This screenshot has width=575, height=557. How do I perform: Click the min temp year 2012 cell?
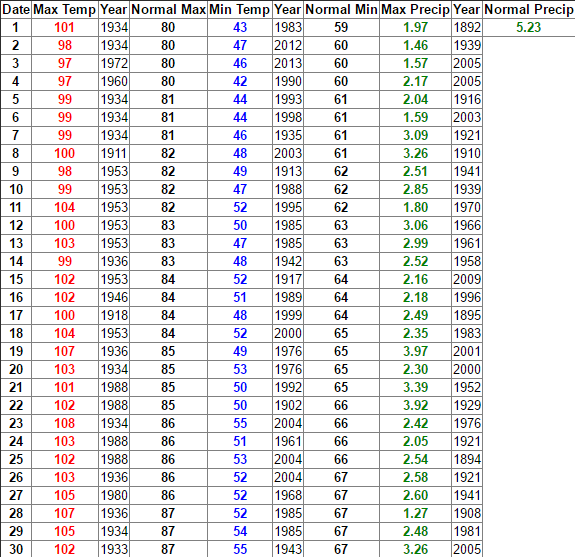click(288, 45)
